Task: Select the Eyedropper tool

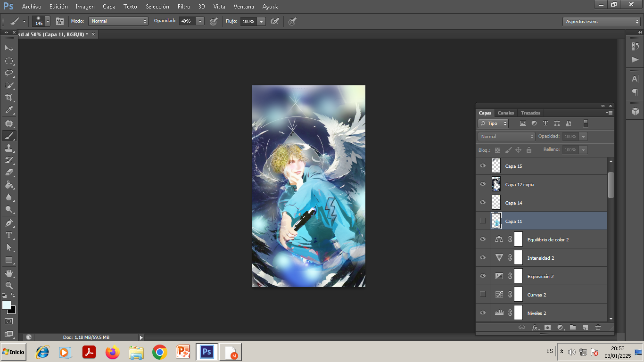Action: click(x=9, y=110)
